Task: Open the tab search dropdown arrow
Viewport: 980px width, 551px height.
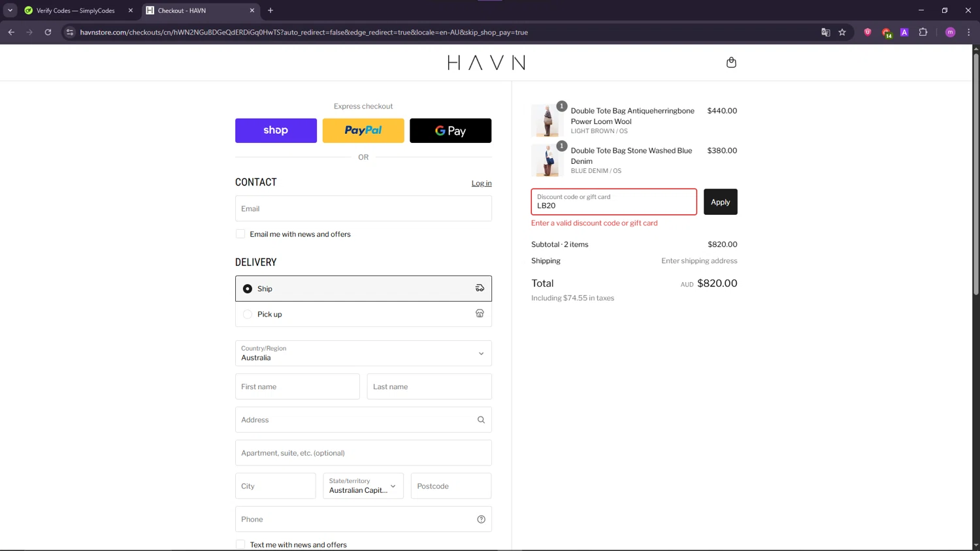Action: [10, 10]
